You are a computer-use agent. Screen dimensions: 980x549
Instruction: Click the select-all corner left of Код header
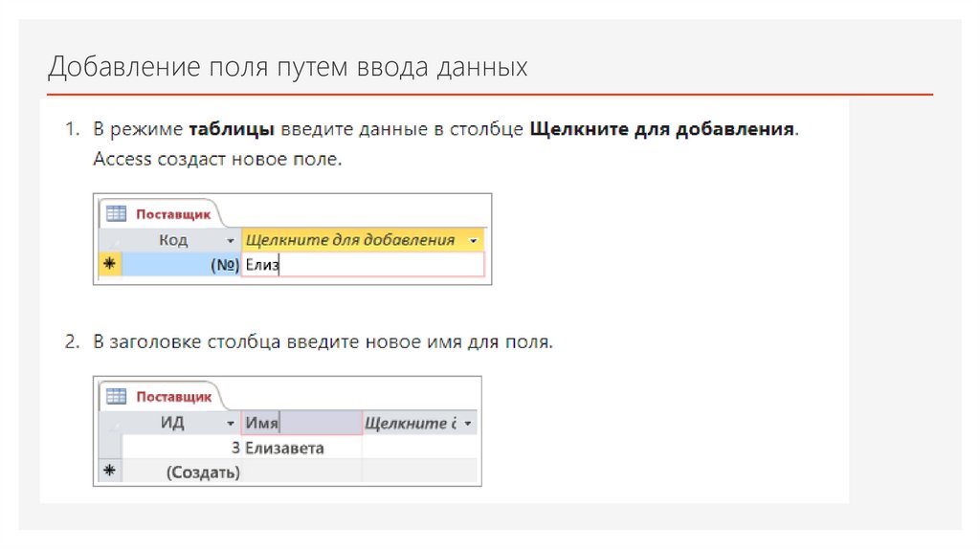[109, 240]
